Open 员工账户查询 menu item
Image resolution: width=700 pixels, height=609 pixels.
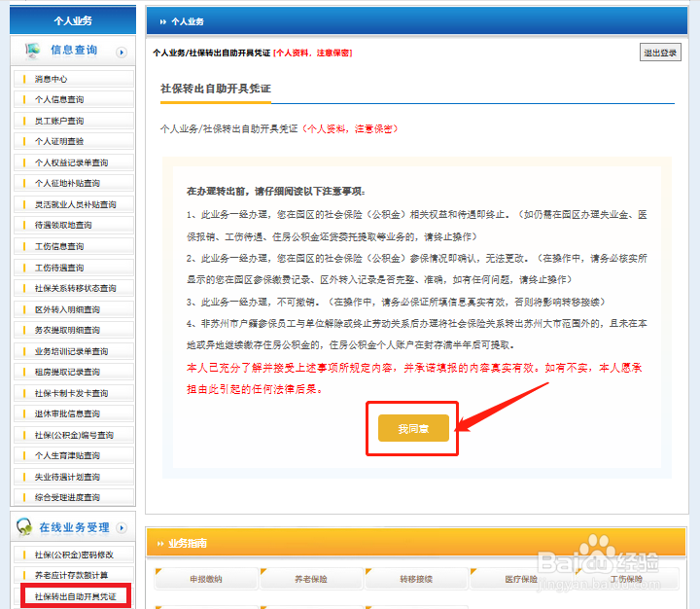(x=74, y=121)
